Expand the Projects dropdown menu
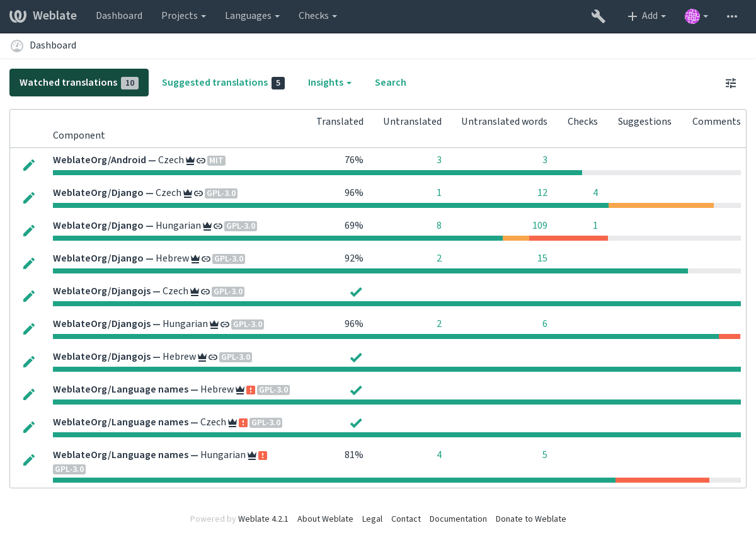 (183, 16)
